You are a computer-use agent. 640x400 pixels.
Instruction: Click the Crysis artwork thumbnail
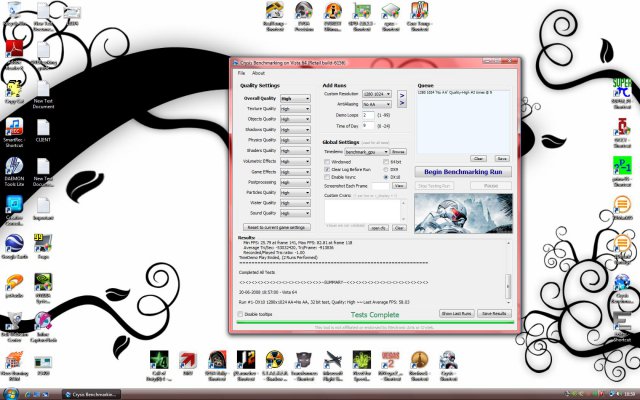[463, 213]
